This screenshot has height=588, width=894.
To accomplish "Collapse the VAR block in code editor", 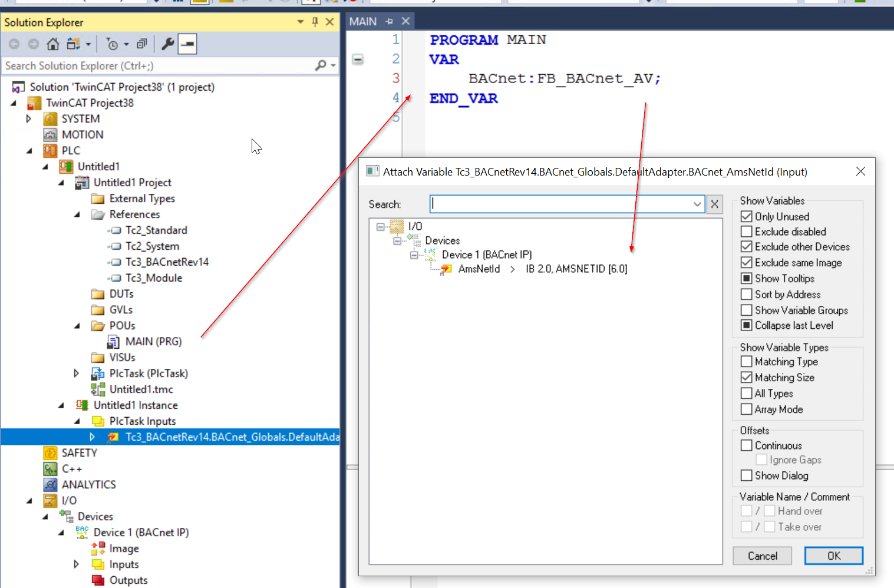I will pyautogui.click(x=358, y=59).
